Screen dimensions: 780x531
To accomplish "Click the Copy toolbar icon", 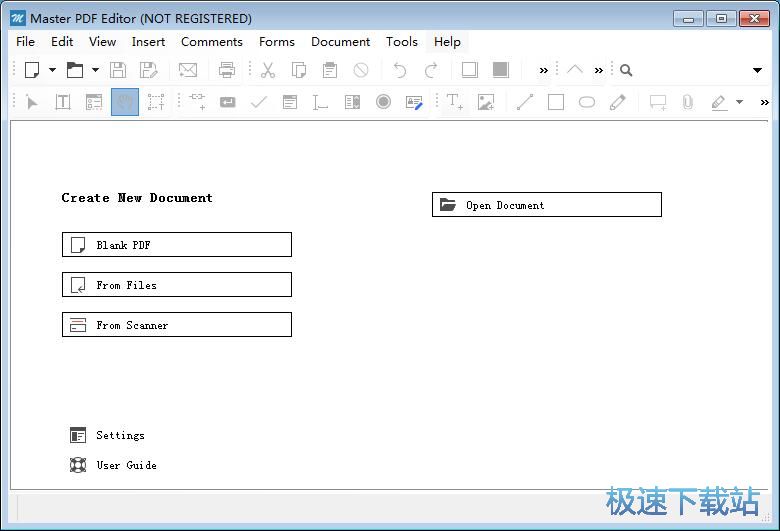I will (x=299, y=70).
